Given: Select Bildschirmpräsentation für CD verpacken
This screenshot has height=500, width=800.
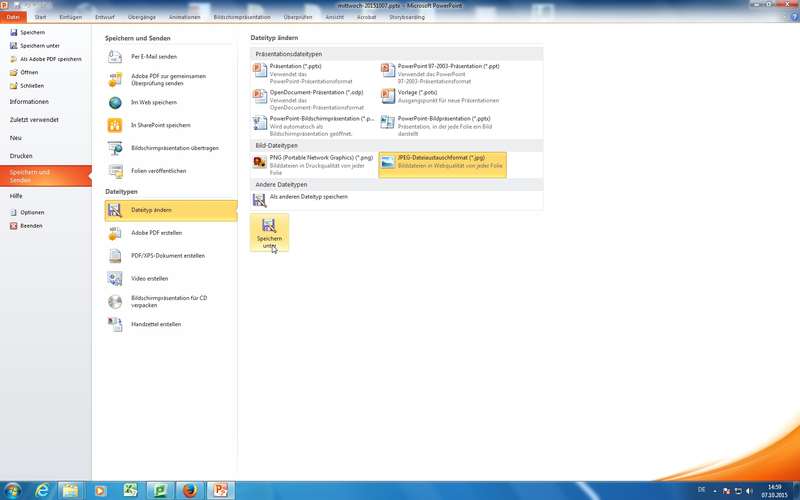Looking at the screenshot, I should coord(170,302).
